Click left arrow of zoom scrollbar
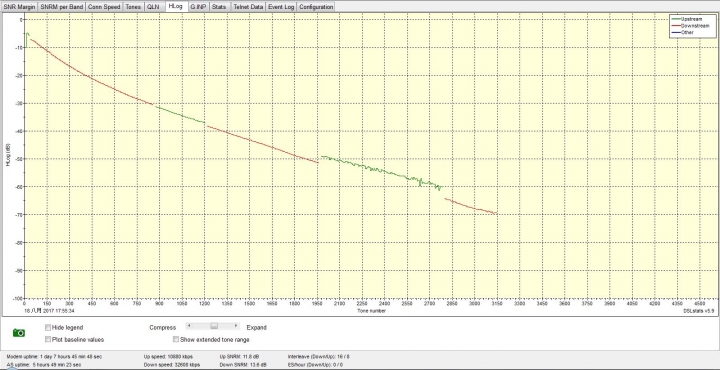The image size is (720, 370). pos(189,326)
